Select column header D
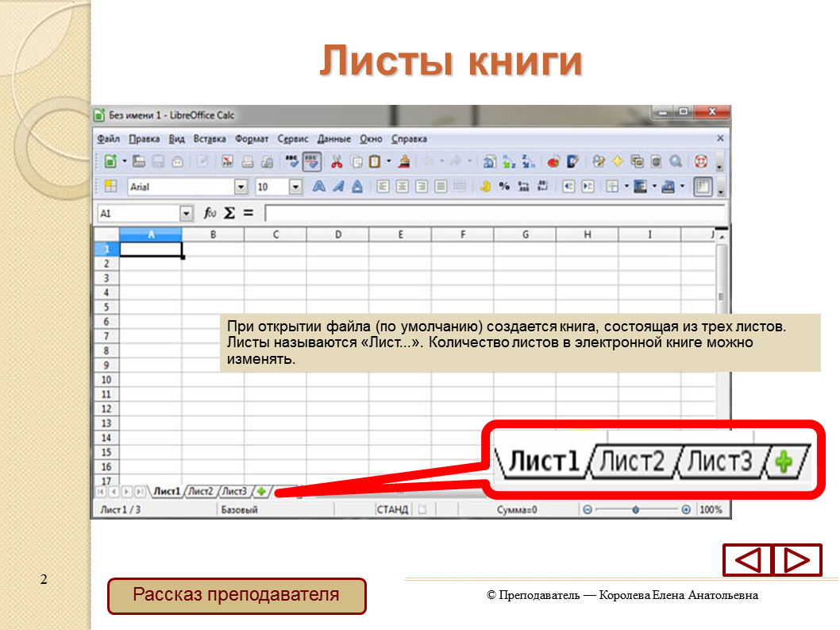Viewport: 840px width, 630px height. click(338, 234)
